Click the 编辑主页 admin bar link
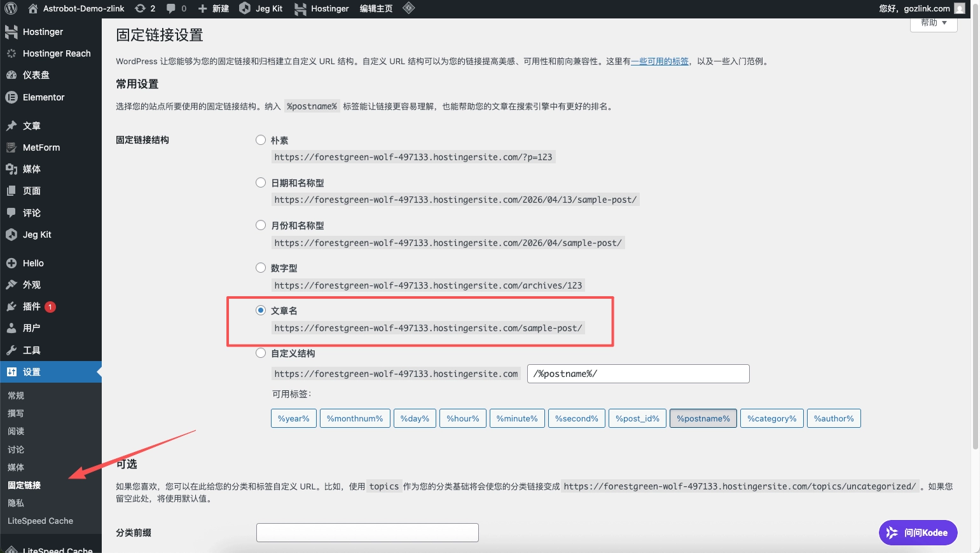Screen dimensions: 980x553 (376, 8)
